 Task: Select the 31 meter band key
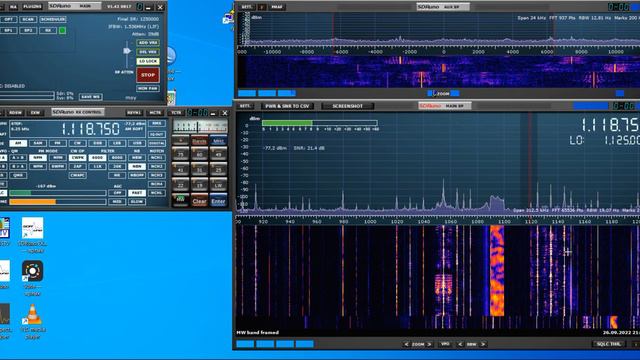click(199, 170)
